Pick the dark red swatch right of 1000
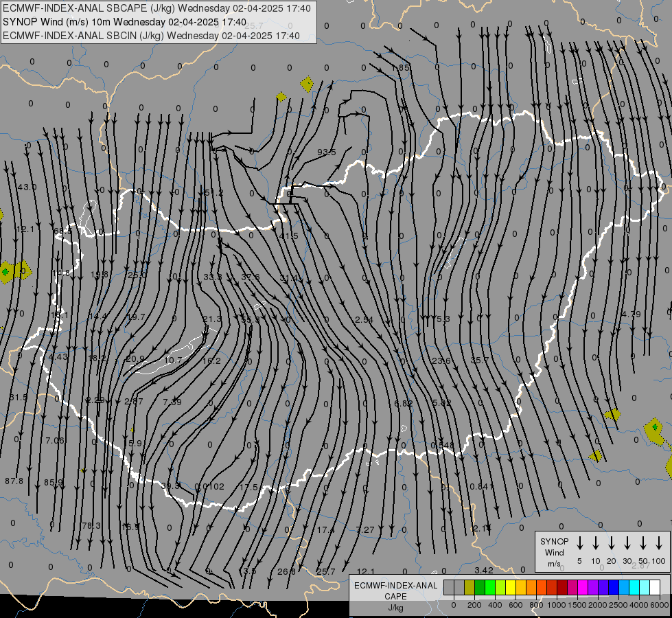The image size is (672, 618). (562, 588)
